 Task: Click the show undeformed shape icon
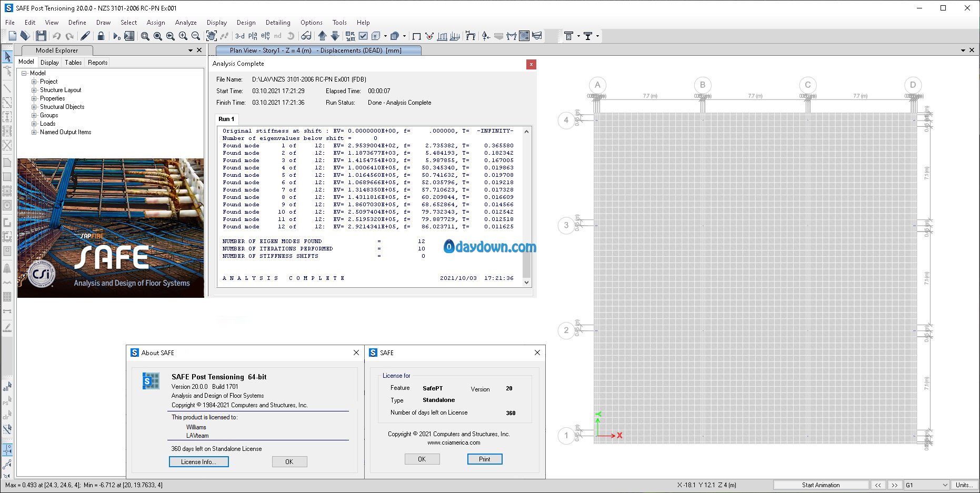(416, 36)
